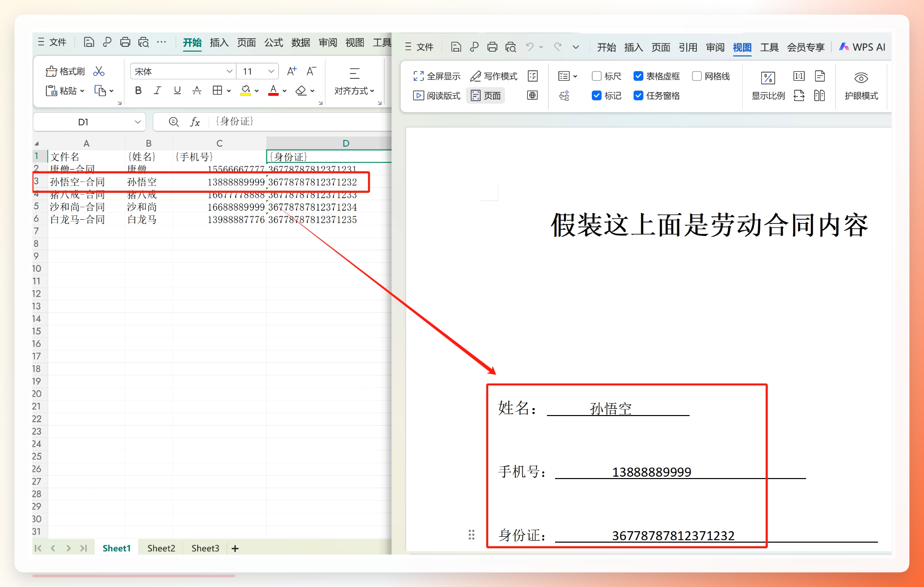
Task: Click the undo arrow in the document window
Action: click(x=530, y=47)
